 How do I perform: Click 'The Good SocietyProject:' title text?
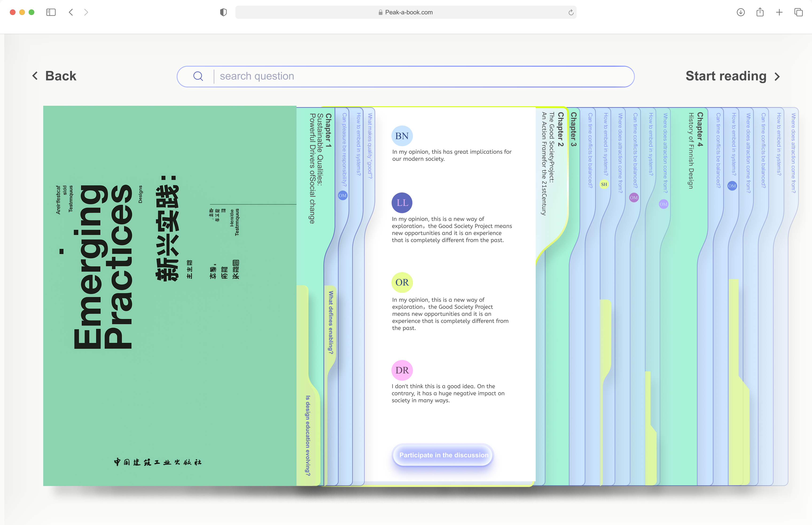tap(551, 147)
